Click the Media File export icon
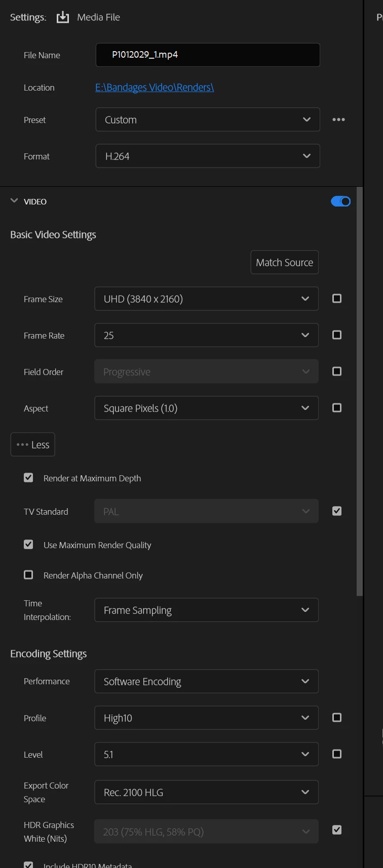383x868 pixels. (x=63, y=17)
